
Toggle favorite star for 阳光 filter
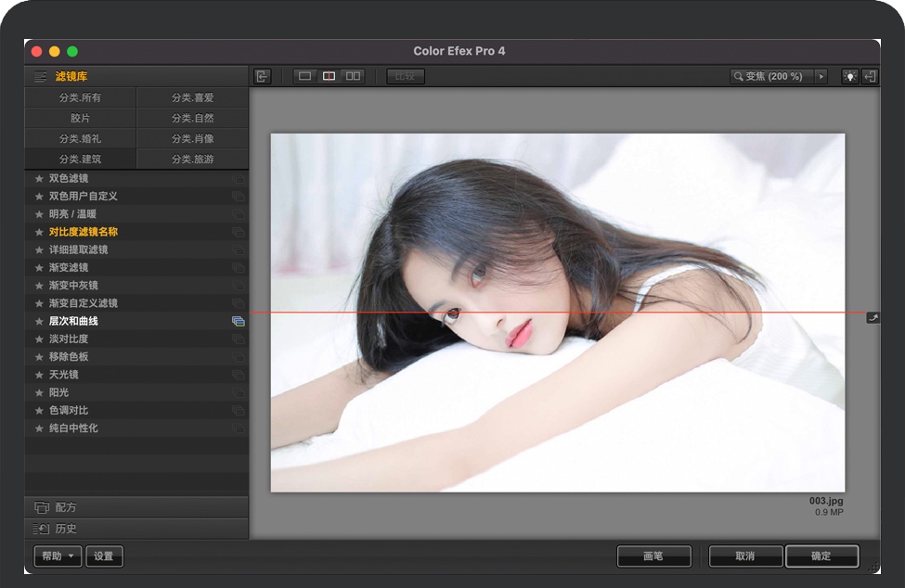39,392
